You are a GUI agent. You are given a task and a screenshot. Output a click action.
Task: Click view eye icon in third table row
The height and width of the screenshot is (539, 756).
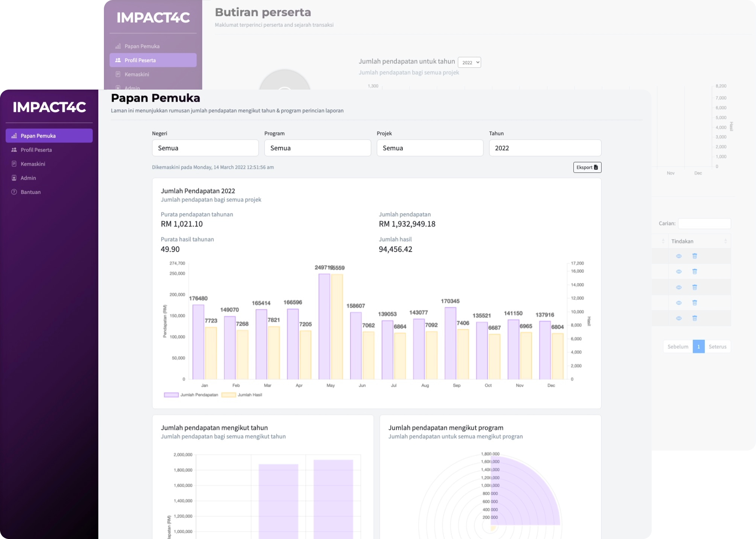click(679, 287)
